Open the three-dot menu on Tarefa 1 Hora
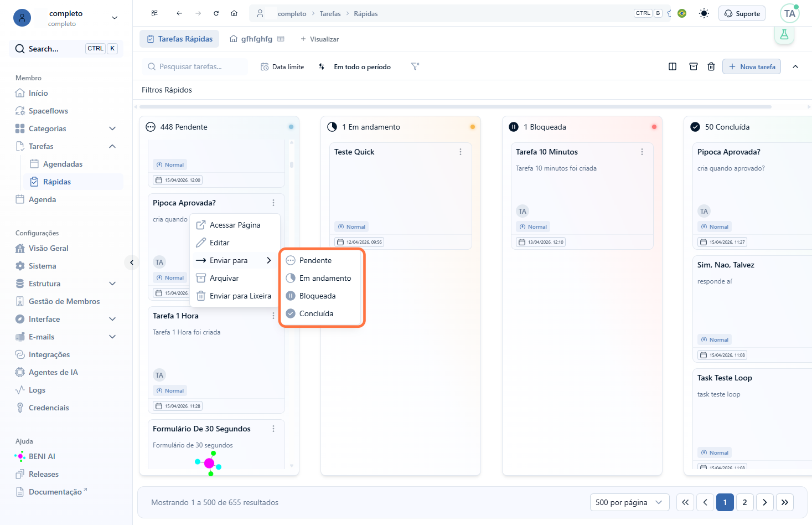The image size is (812, 525). pyautogui.click(x=273, y=316)
